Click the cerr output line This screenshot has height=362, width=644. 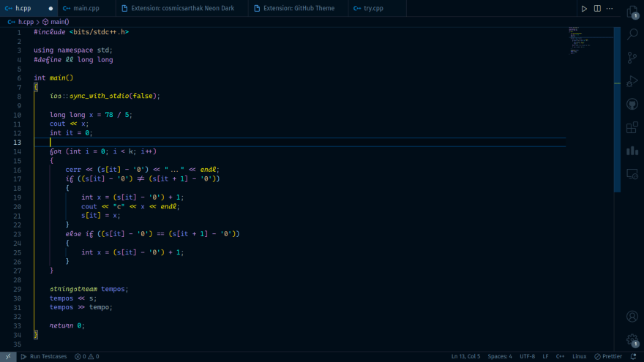coord(142,170)
